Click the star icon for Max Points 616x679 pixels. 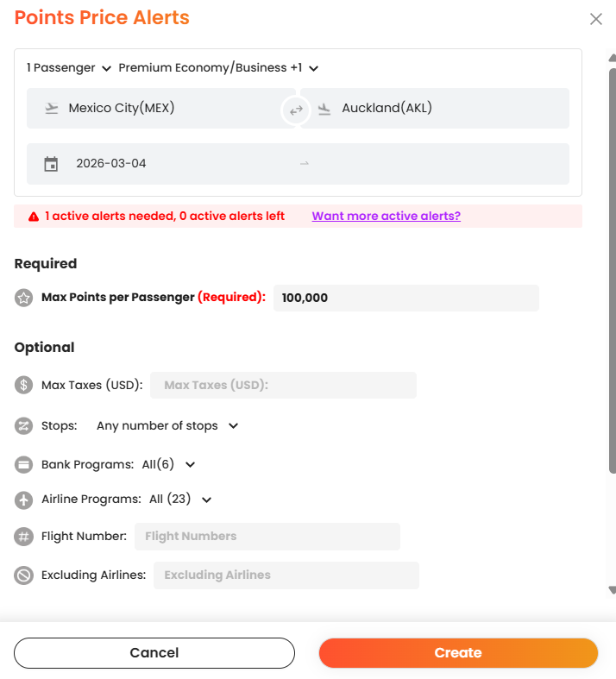click(24, 298)
